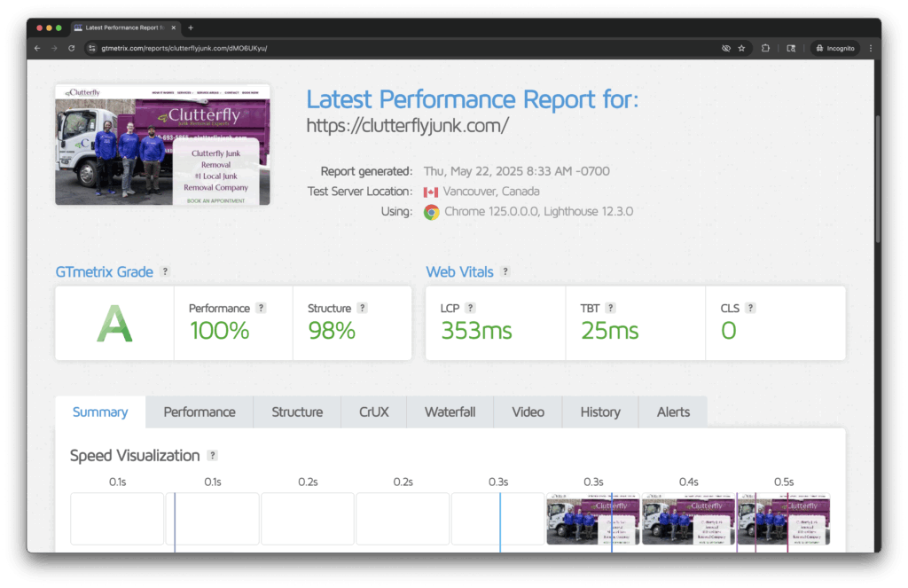908x588 pixels.
Task: Open the browser extensions puzzle icon
Action: pos(765,49)
